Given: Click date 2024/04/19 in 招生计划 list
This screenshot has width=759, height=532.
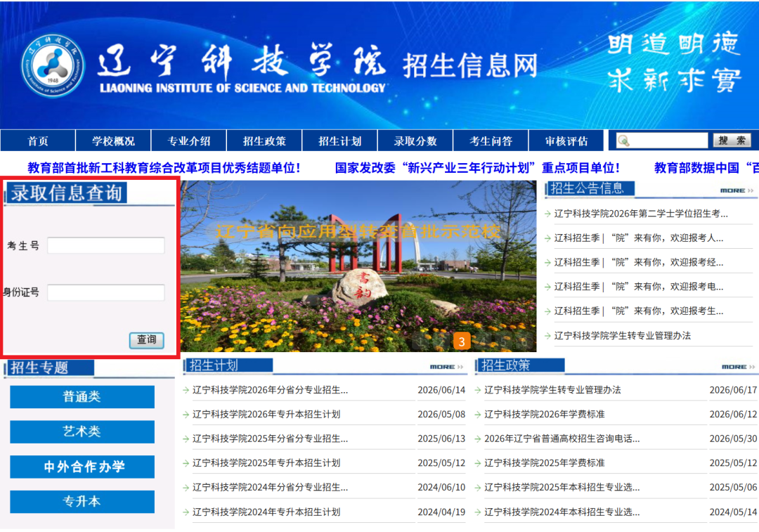Looking at the screenshot, I should [441, 512].
